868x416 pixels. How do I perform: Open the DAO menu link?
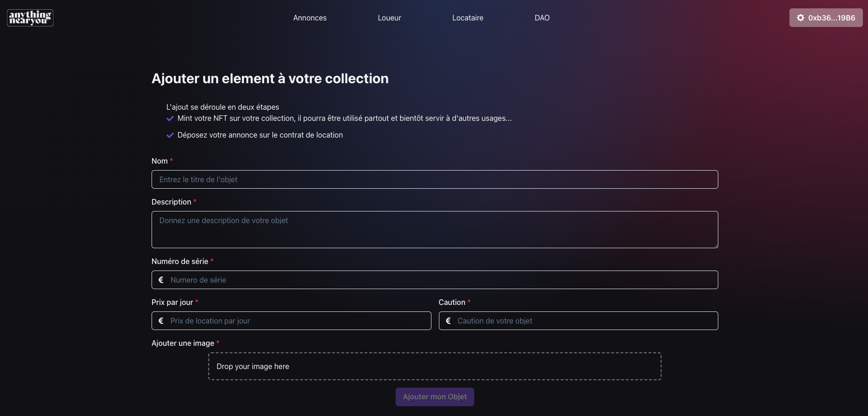click(542, 18)
